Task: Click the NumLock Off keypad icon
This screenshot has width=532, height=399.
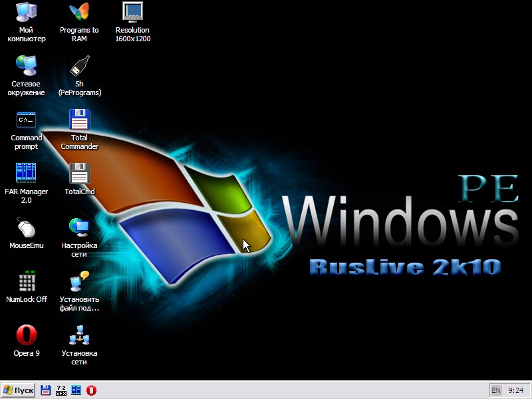Action: [x=27, y=287]
